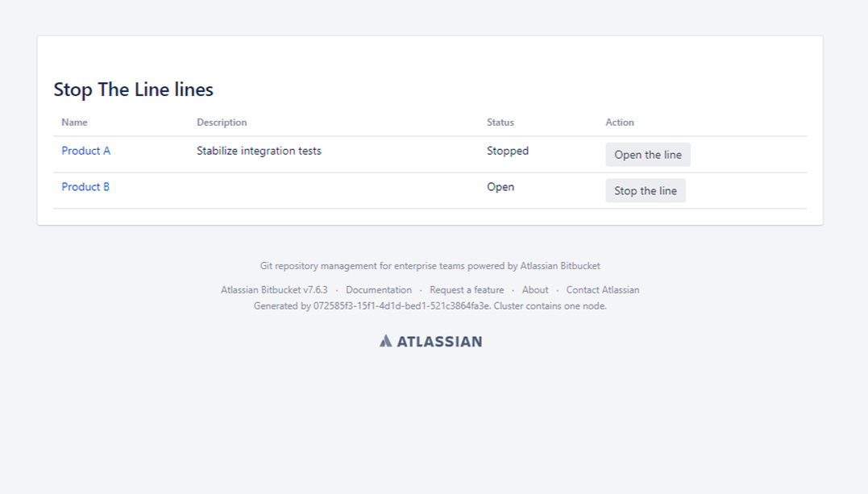This screenshot has width=868, height=494.
Task: Click the Atlassian logo in footer
Action: tap(430, 341)
